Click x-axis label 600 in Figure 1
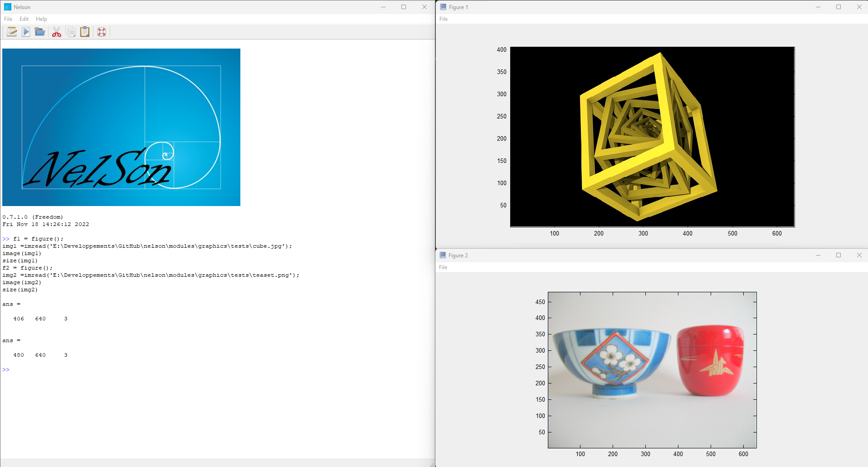Screen dimensions: 868x467 [x=777, y=233]
